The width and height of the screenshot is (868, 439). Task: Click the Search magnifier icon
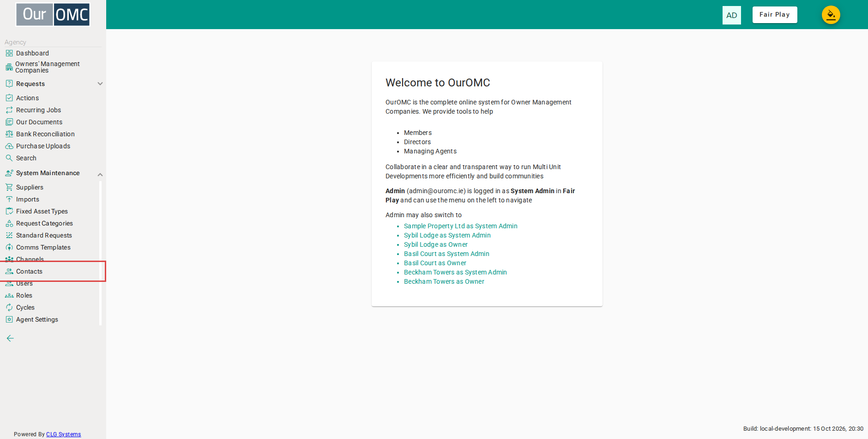tap(9, 158)
